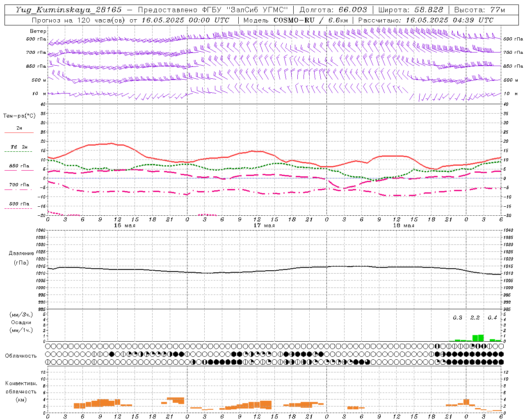Click the 16 мая date label
The width and height of the screenshot is (525, 420).
(124, 226)
